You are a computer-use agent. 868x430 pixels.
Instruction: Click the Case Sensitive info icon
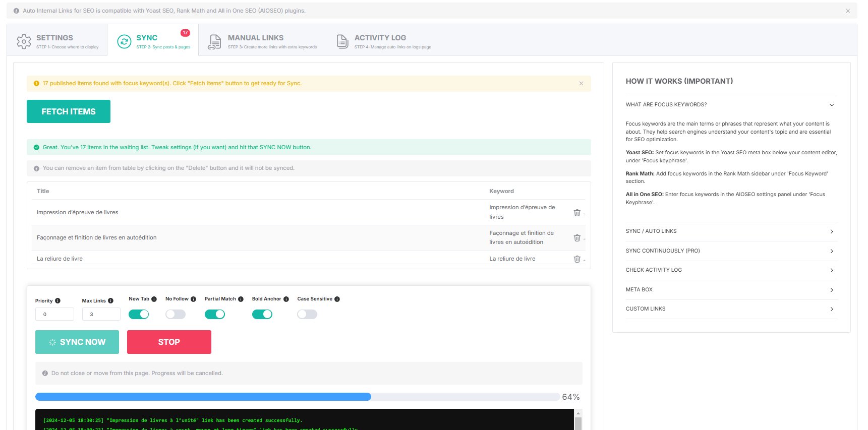pyautogui.click(x=337, y=299)
